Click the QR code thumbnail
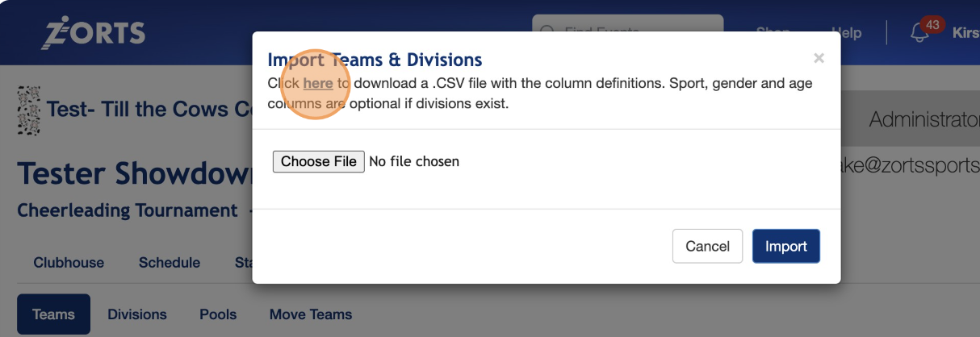Viewport: 980px width, 337px height. pyautogui.click(x=28, y=110)
